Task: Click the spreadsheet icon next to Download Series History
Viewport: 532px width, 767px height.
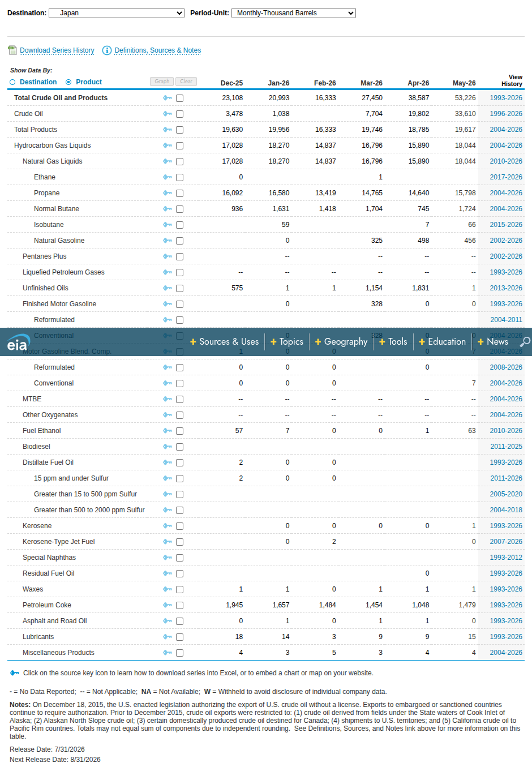Action: (x=12, y=50)
